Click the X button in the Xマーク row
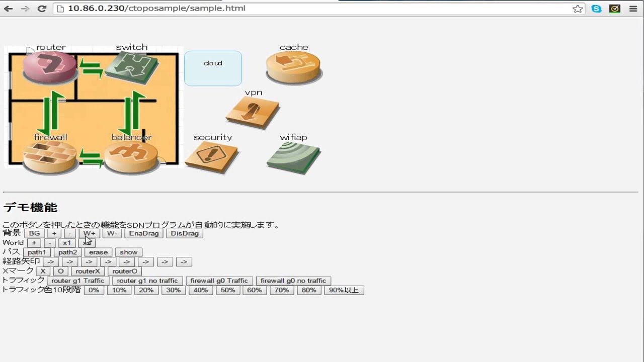This screenshot has height=362, width=644. tap(43, 271)
